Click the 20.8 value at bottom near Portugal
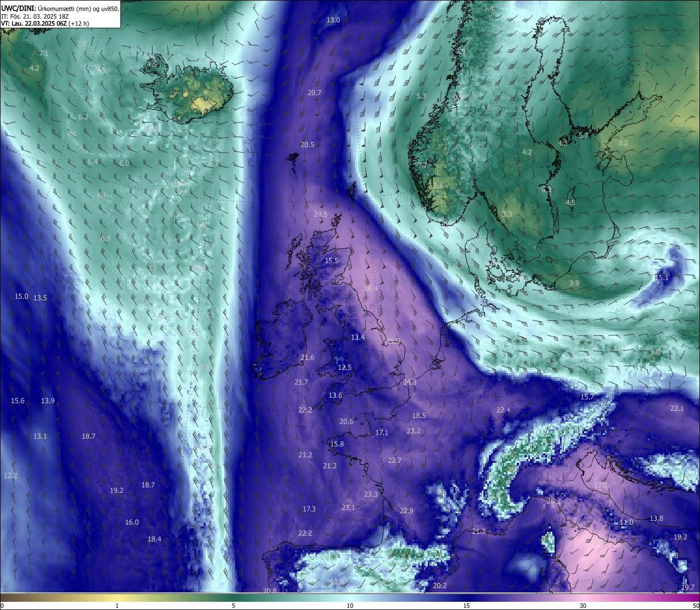The width and height of the screenshot is (700, 610). coord(270,590)
